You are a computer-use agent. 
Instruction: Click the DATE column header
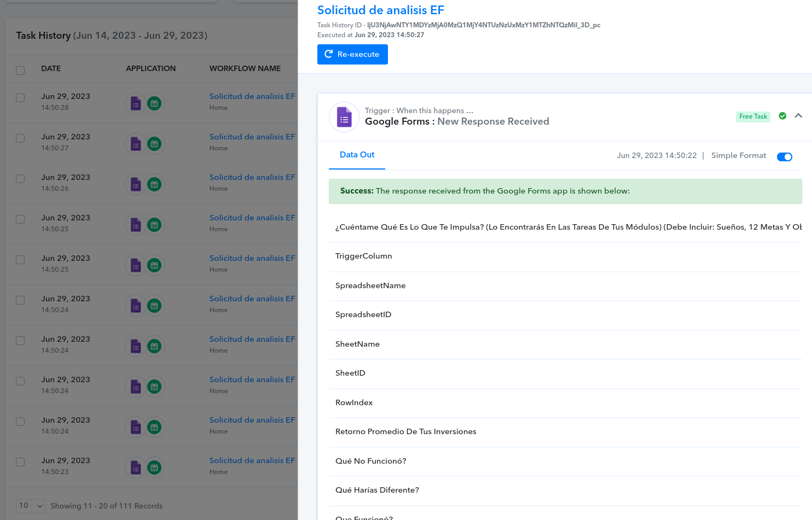coord(51,68)
